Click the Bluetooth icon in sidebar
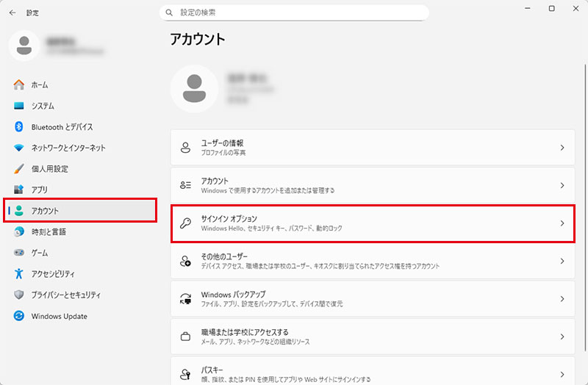The height and width of the screenshot is (385, 588). [19, 126]
